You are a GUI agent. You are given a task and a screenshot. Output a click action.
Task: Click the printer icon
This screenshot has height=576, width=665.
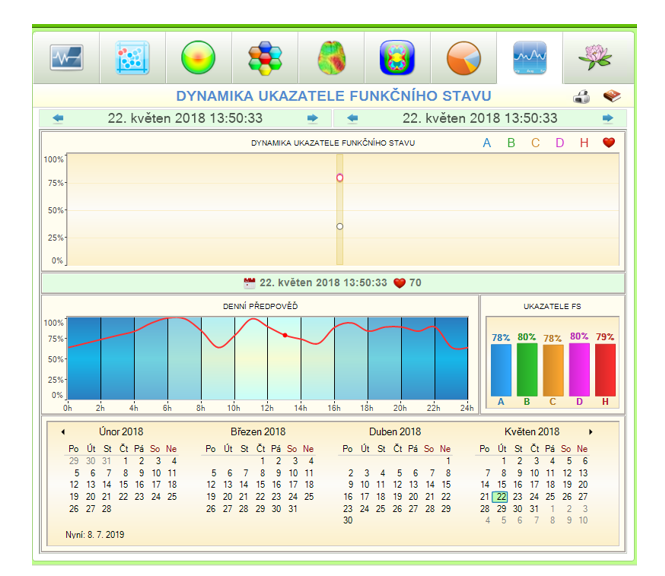point(581,97)
